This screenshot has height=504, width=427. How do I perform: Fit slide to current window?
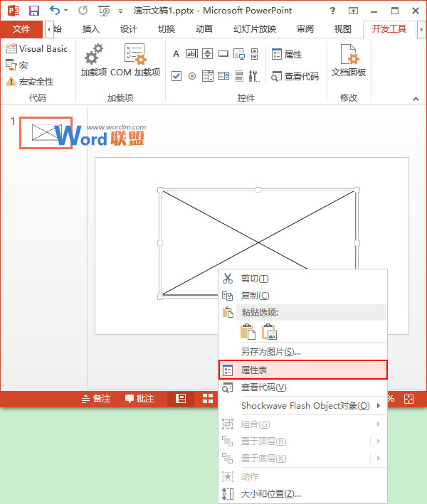click(x=408, y=399)
